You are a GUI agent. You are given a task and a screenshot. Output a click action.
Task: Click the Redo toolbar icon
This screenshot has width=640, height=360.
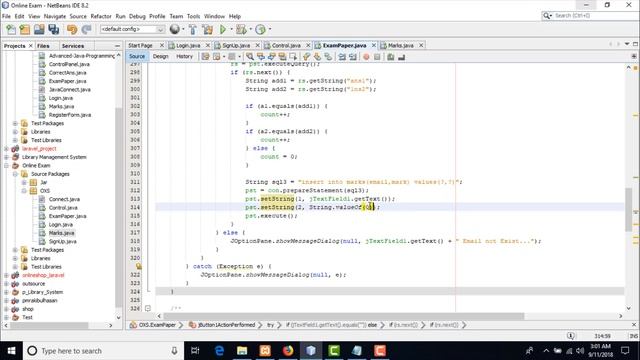point(86,29)
